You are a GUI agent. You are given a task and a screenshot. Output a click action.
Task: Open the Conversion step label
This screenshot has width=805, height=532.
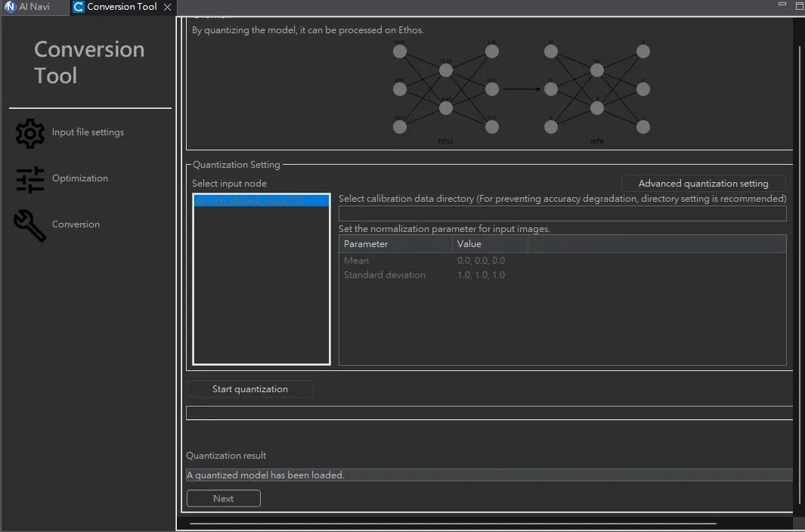76,224
